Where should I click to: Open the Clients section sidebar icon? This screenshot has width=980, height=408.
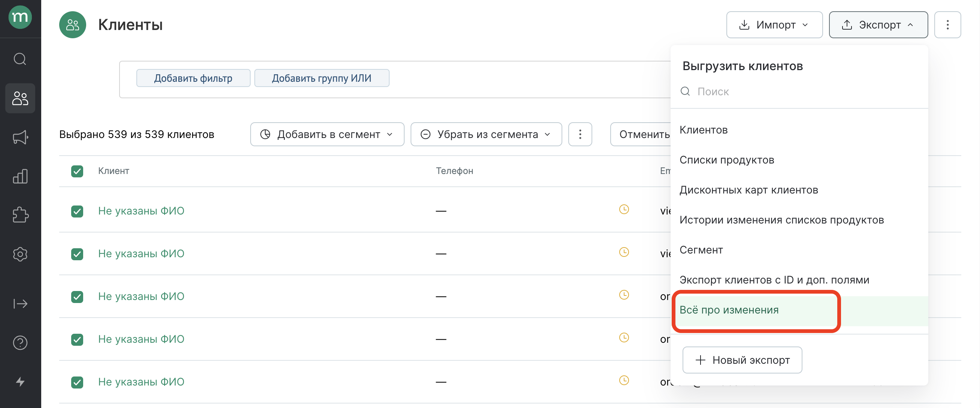click(20, 98)
